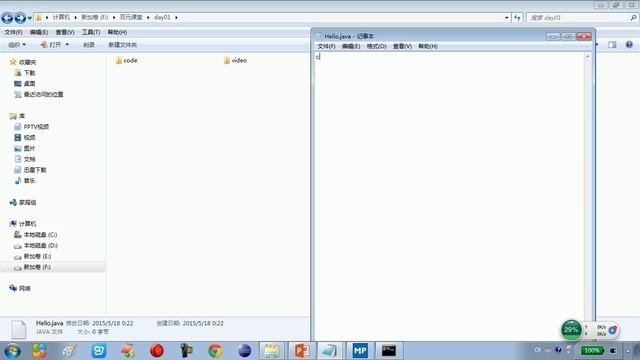
Task: Open the recent pages dropdown beside Forward
Action: point(29,18)
